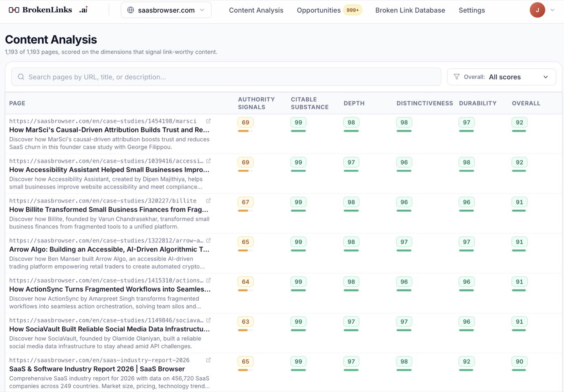Screen dimensions: 564x392
Task: Click distinctiveness score 97 in Arrow Algo row
Action: (x=404, y=242)
